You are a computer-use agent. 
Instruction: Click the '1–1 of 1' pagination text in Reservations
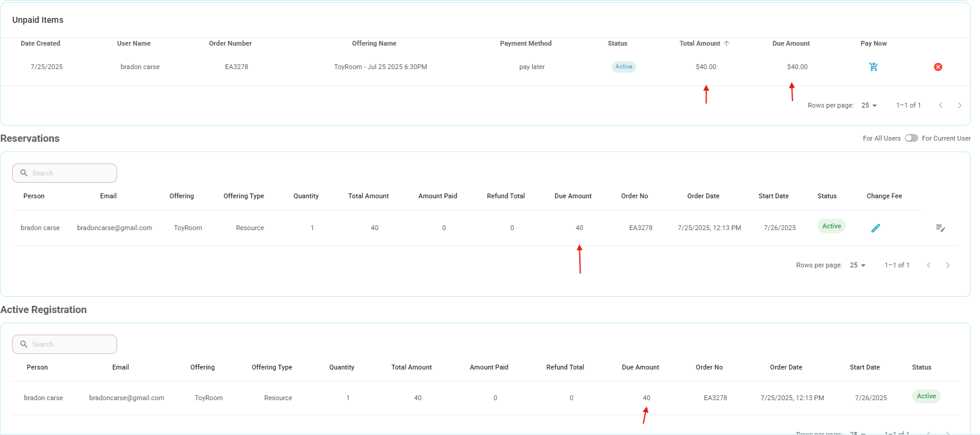point(897,265)
